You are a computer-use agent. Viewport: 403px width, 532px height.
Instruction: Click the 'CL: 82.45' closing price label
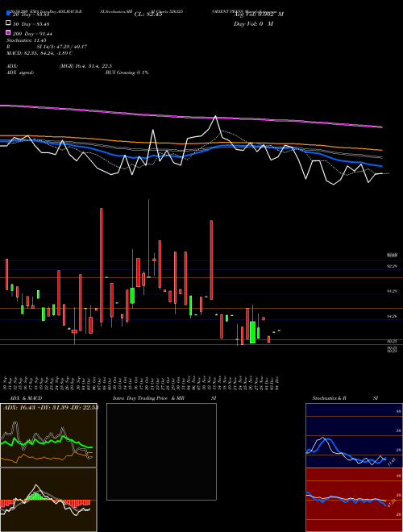148,15
